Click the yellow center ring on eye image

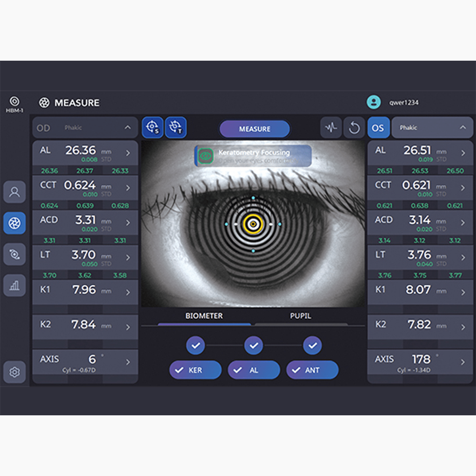coord(253,224)
